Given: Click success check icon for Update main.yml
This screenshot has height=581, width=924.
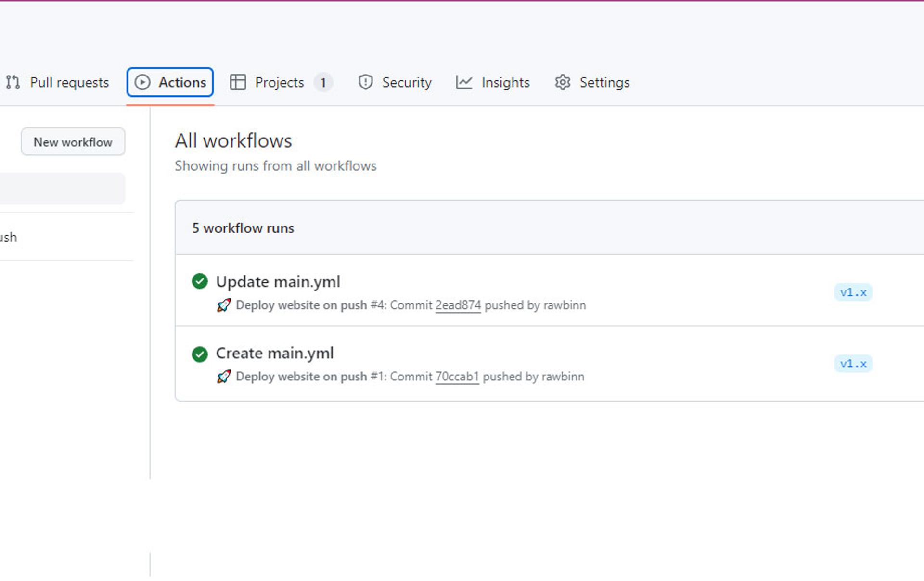Looking at the screenshot, I should click(200, 281).
